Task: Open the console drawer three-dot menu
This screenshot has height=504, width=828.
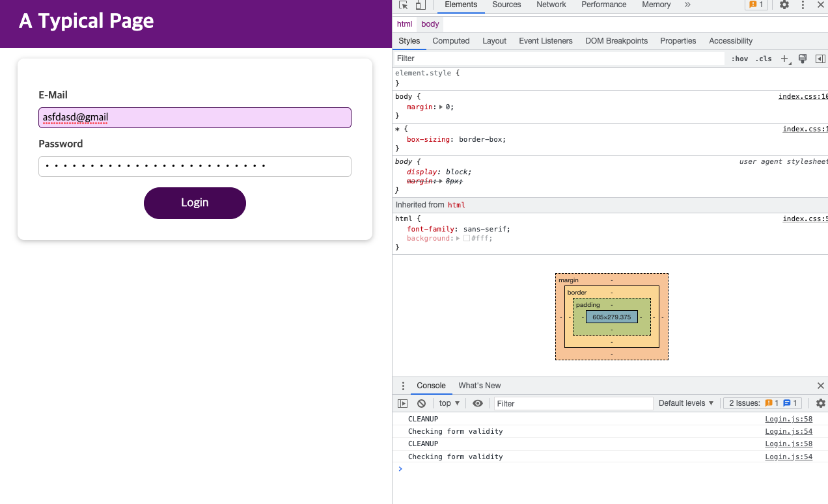Action: click(x=403, y=386)
